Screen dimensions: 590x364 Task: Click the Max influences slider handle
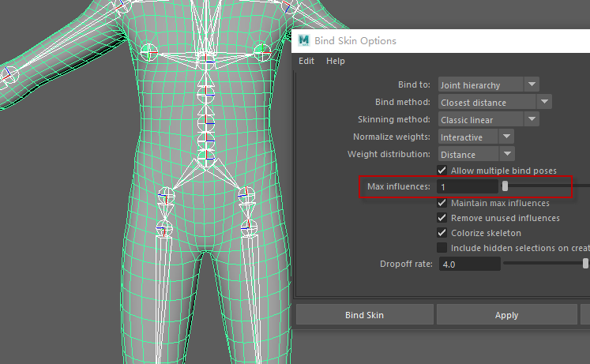pos(505,186)
